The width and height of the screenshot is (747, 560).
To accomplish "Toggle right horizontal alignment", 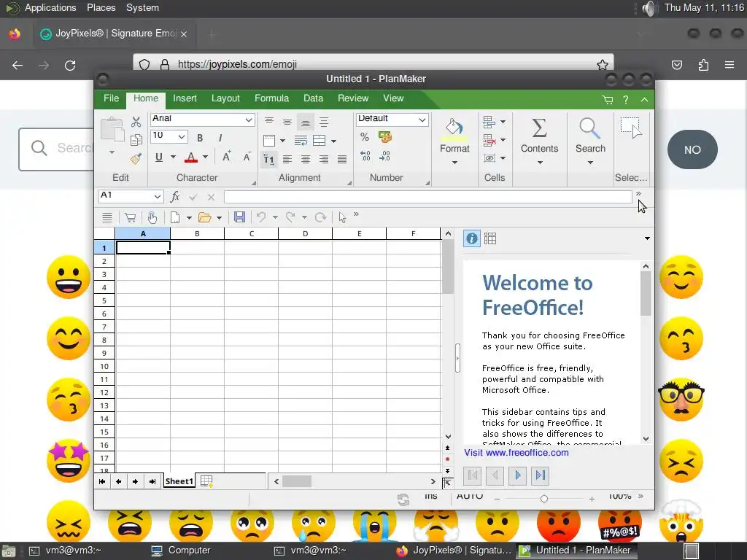I will click(324, 159).
